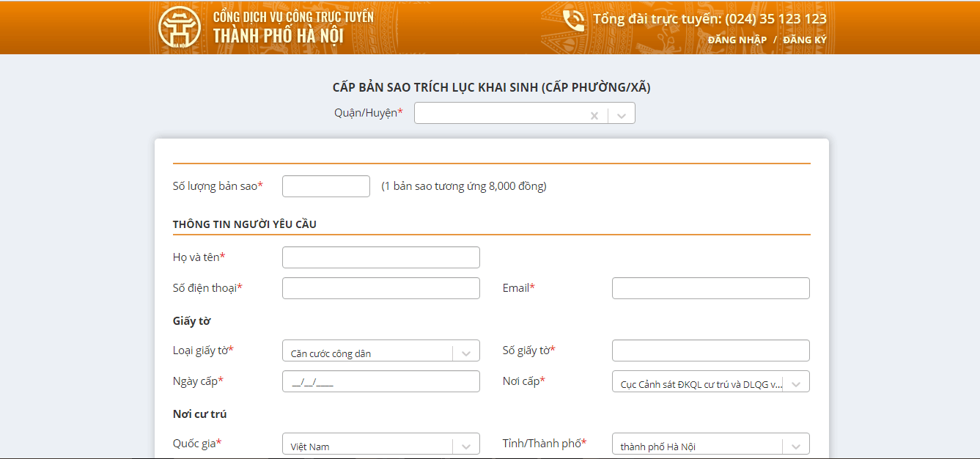Click the Số giấy tờ input field
Image resolution: width=980 pixels, height=459 pixels.
click(x=710, y=350)
